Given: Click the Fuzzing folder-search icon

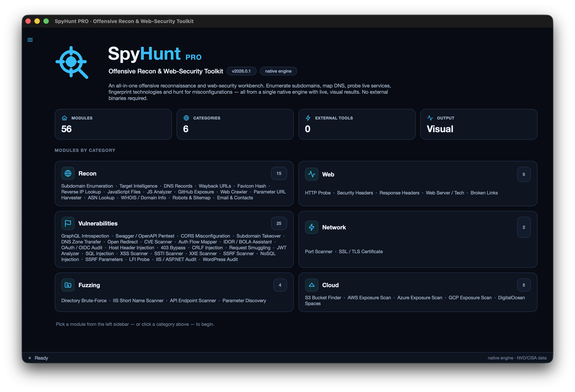Looking at the screenshot, I should (68, 285).
